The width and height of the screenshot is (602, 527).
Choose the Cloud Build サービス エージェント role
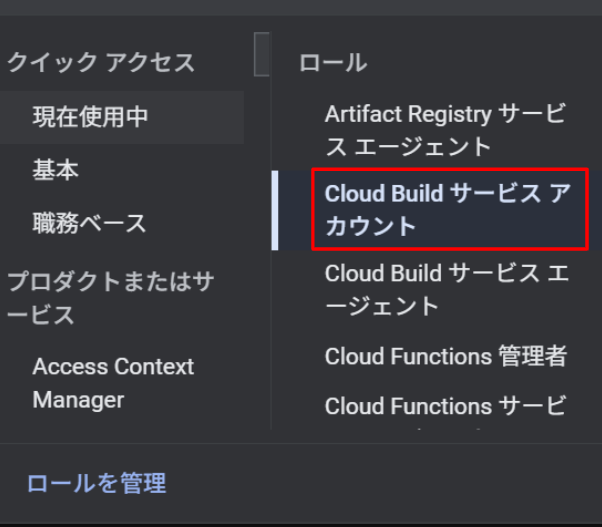[x=446, y=289]
